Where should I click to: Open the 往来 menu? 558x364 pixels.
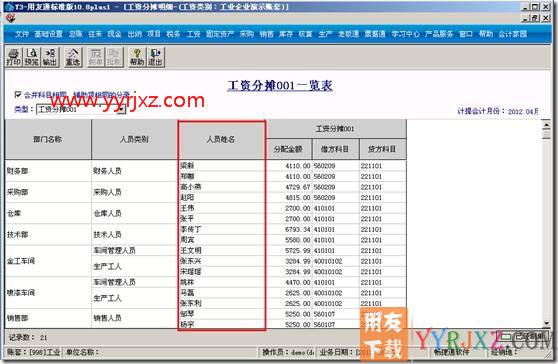pos(95,34)
